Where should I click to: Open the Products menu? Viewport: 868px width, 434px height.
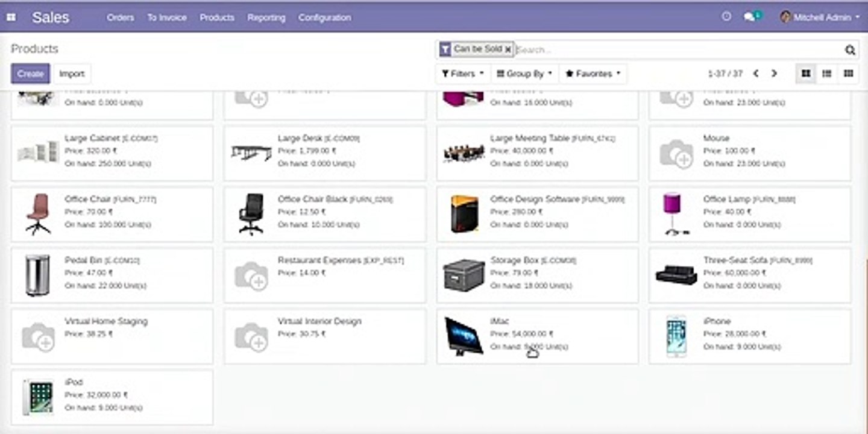coord(217,17)
